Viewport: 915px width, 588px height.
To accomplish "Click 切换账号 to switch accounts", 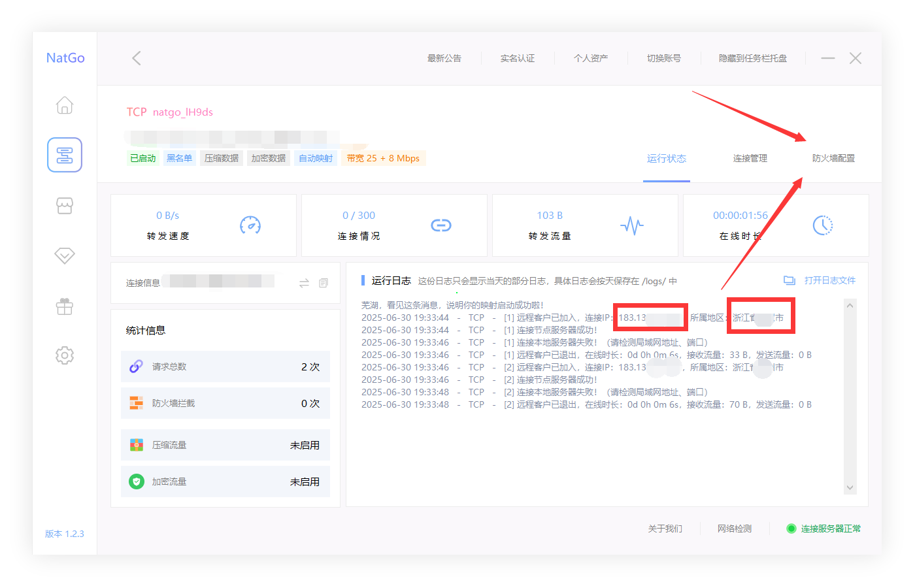I will 664,58.
